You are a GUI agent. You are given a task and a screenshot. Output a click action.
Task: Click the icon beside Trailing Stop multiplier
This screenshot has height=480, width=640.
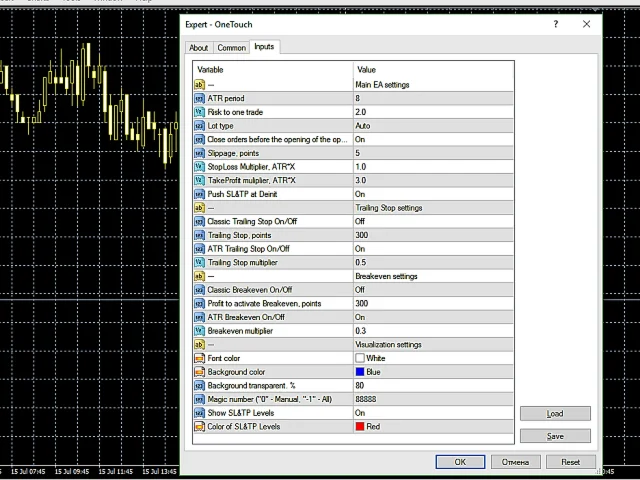coord(199,262)
